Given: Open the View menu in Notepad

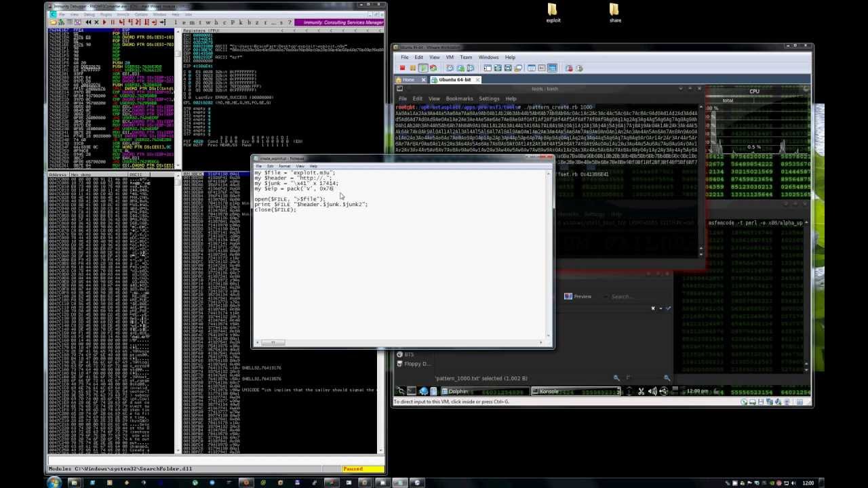Looking at the screenshot, I should coord(300,166).
